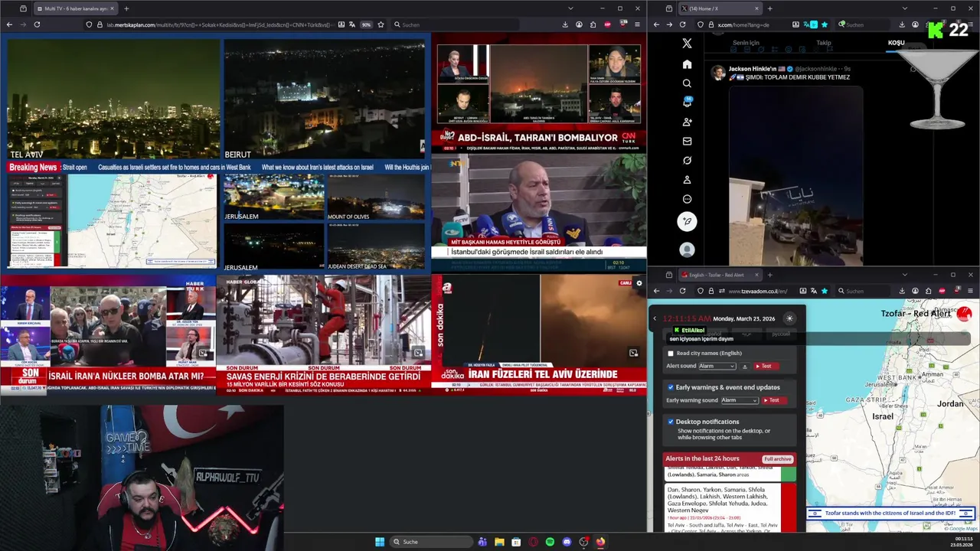
Task: Open X more (three dots circle) menu
Action: pyautogui.click(x=687, y=199)
